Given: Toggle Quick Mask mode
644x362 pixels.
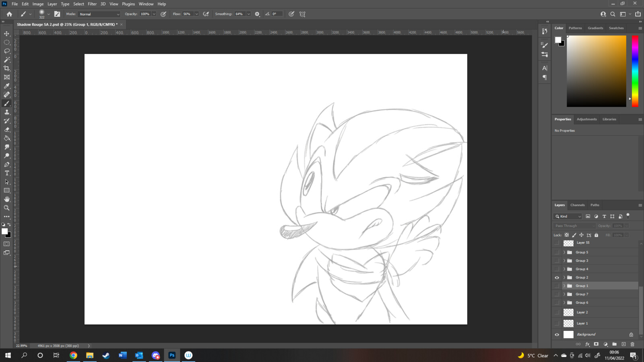Looking at the screenshot, I should [7, 244].
